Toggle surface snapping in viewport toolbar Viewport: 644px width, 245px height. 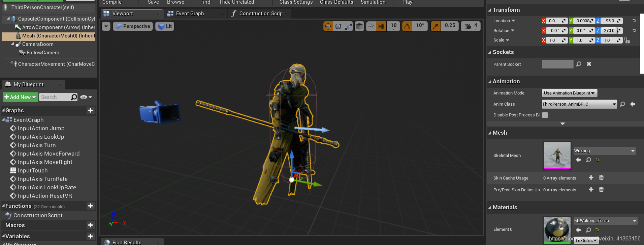point(371,26)
